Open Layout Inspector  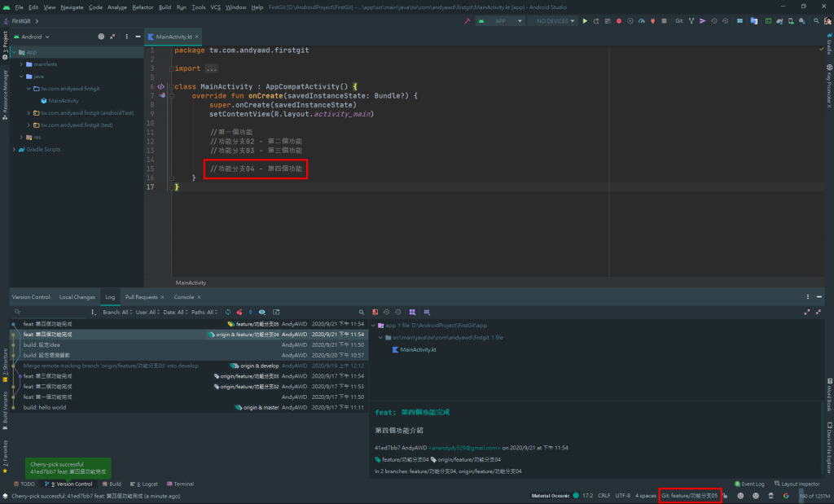click(x=797, y=484)
